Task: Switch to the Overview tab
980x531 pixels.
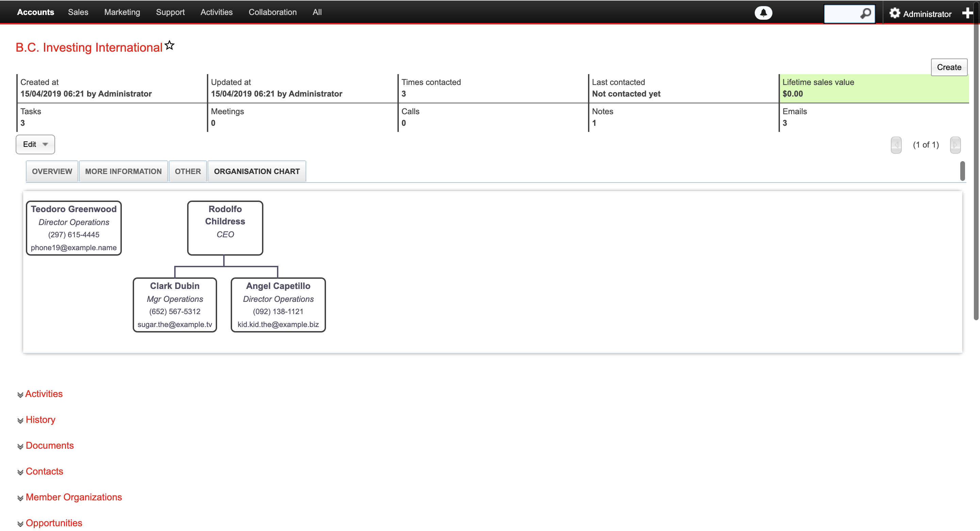Action: pos(52,171)
